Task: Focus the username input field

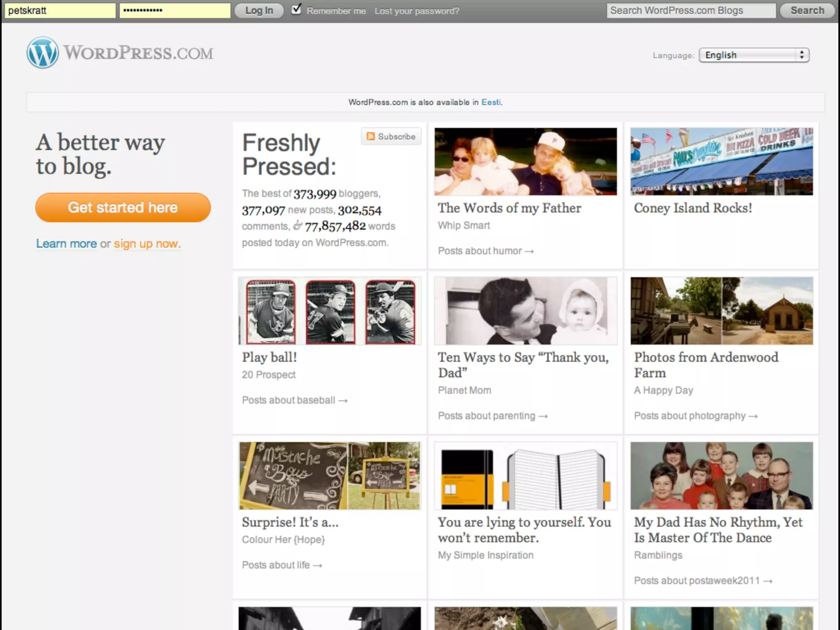Action: [x=60, y=11]
